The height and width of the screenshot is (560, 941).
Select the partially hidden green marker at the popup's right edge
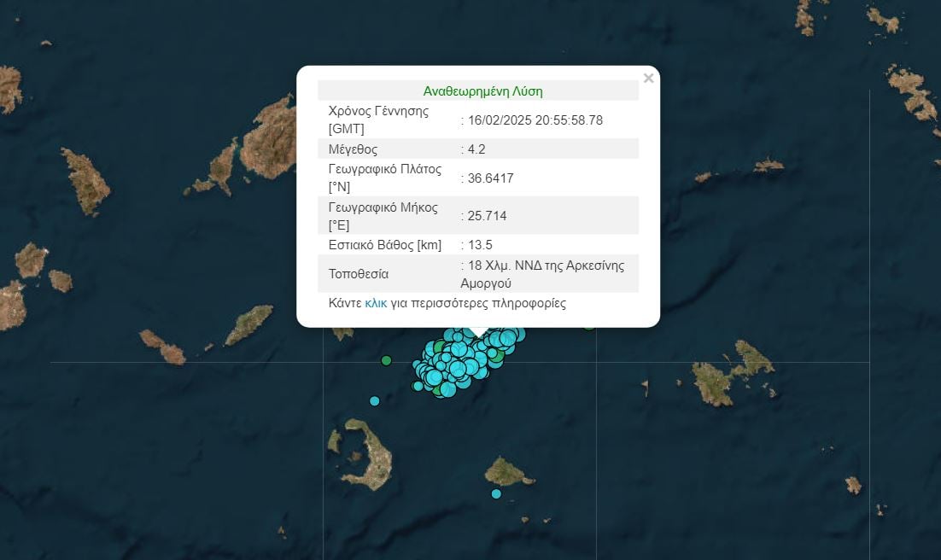589,325
